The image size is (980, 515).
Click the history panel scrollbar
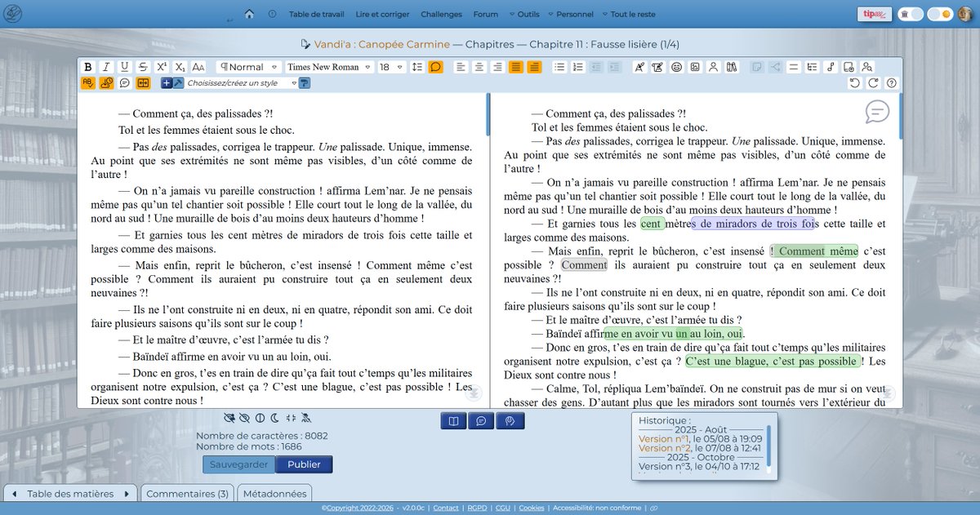(x=768, y=446)
